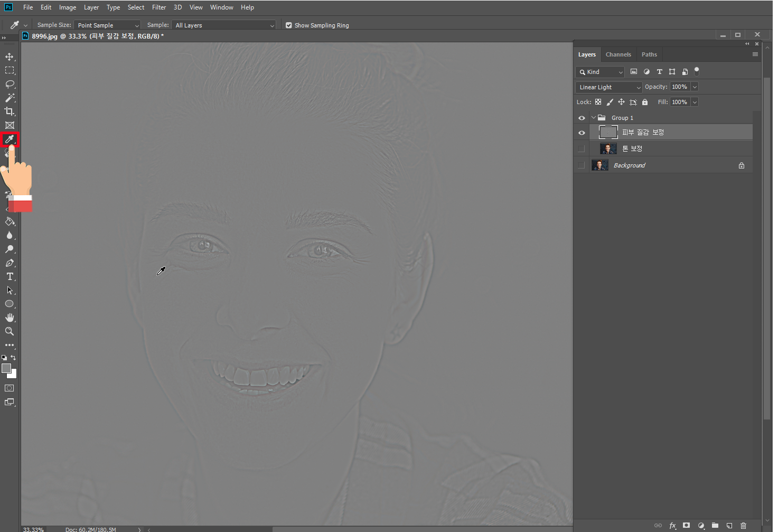Open Sample All Layers dropdown
This screenshot has height=532, width=778.
[223, 25]
